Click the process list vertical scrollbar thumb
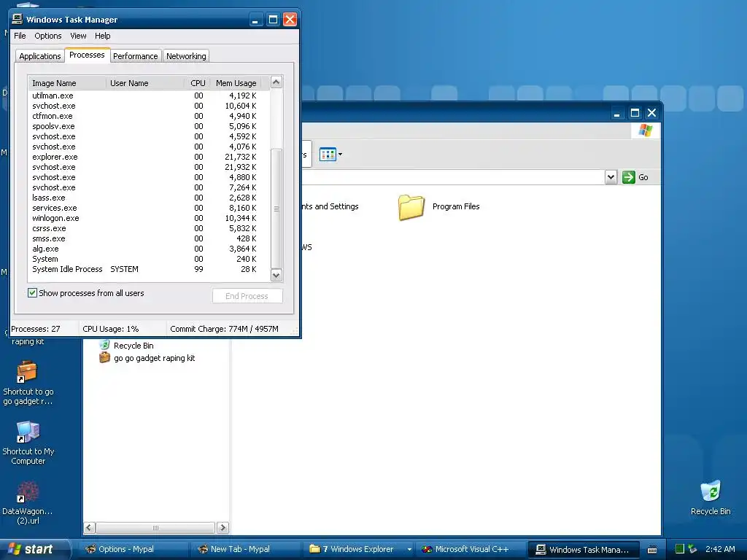The height and width of the screenshot is (560, 747). 276,209
